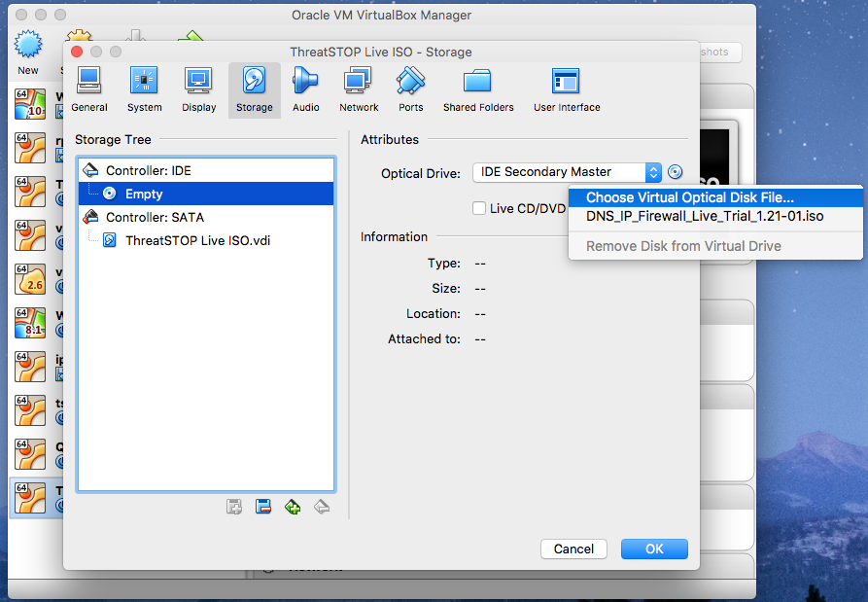Click the optical disk chooser icon
Viewport: 868px width, 602px height.
[675, 172]
